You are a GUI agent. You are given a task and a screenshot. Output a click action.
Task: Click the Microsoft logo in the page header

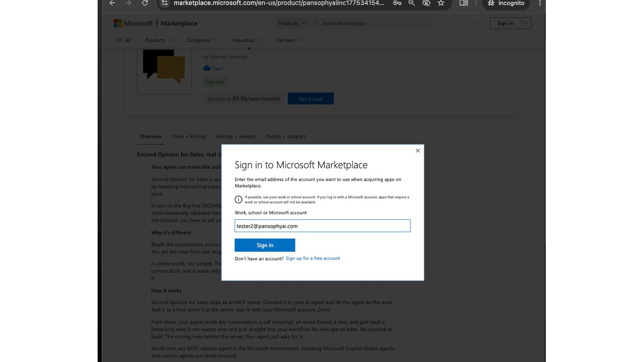[133, 23]
